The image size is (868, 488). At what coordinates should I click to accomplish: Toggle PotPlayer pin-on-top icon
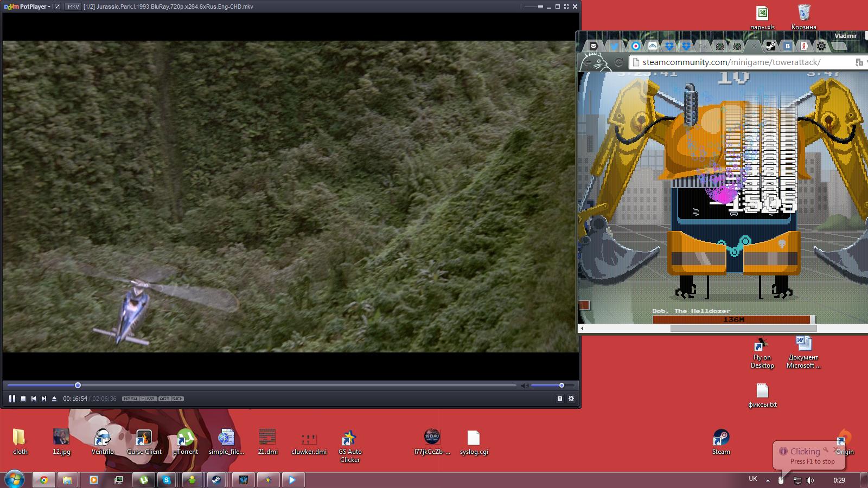[58, 7]
